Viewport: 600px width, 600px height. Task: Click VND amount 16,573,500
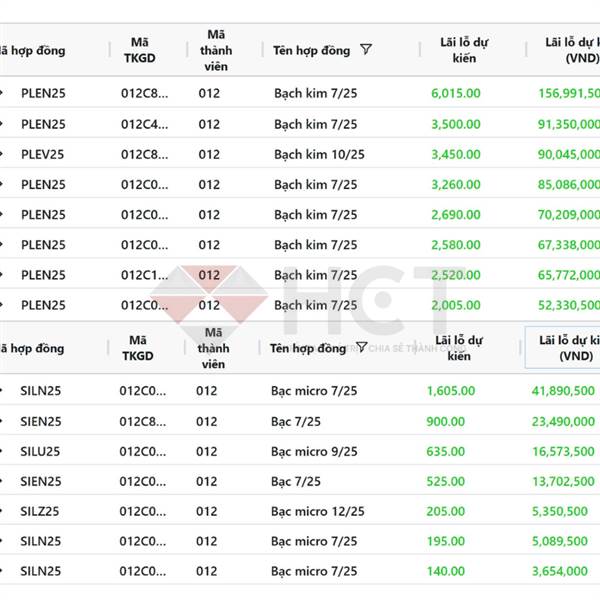point(563,452)
